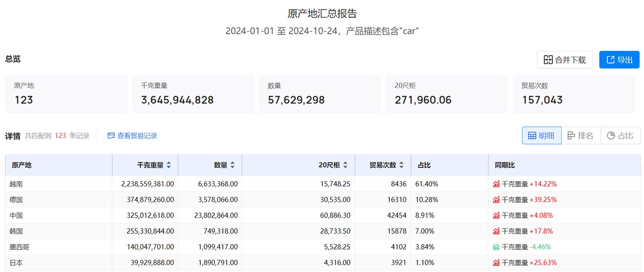Click the 157,043 trade count total

click(542, 100)
